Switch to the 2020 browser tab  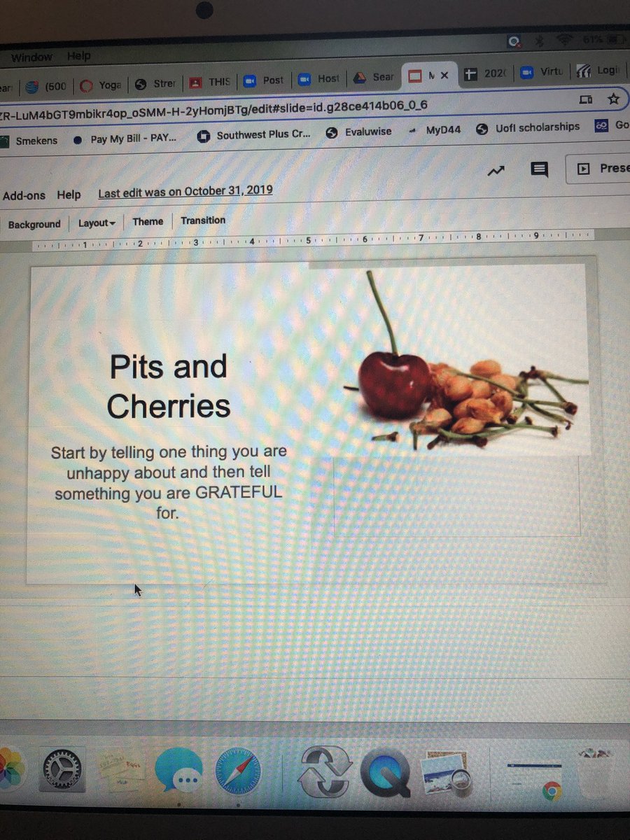click(486, 74)
